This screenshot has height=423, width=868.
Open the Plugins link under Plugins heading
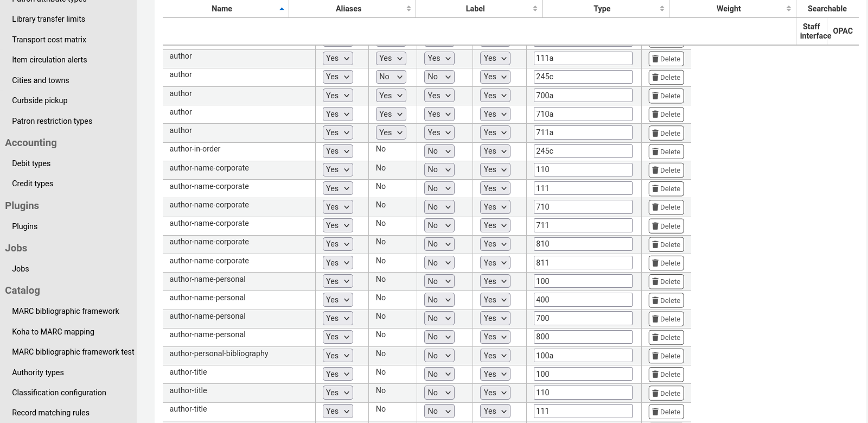coord(25,226)
